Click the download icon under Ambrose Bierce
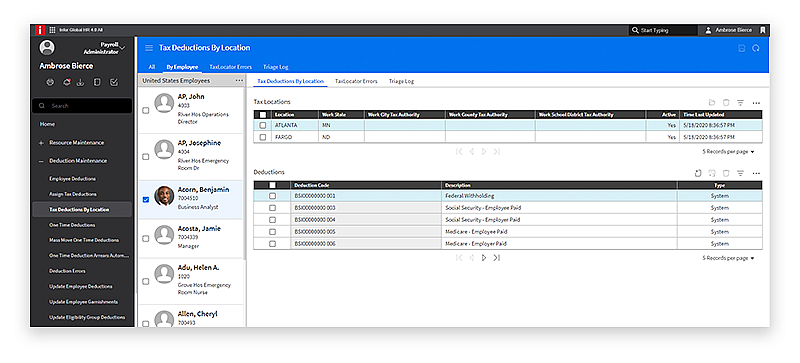 coord(80,83)
